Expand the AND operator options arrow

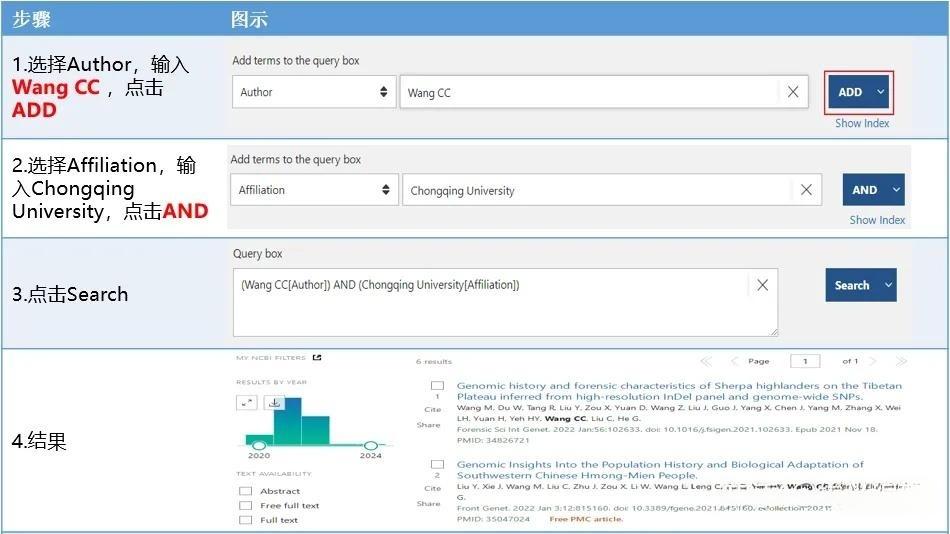(896, 190)
